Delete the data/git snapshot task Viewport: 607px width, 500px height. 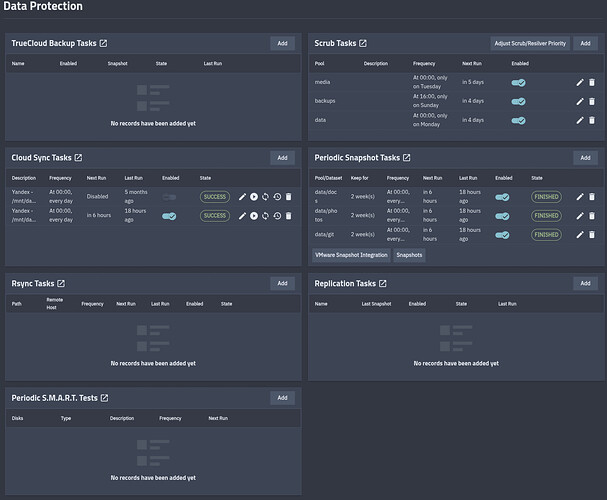coord(591,235)
